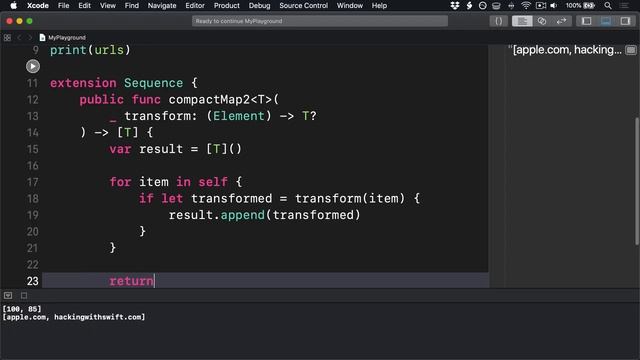Click 'print(urls)' on line 9
The width and height of the screenshot is (640, 360).
click(90, 50)
